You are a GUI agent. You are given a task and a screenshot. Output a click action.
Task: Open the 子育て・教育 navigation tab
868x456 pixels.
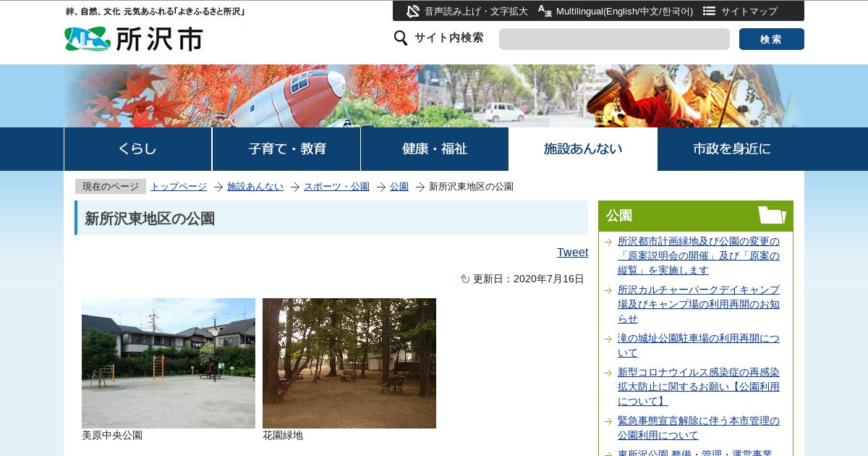pyautogui.click(x=286, y=149)
